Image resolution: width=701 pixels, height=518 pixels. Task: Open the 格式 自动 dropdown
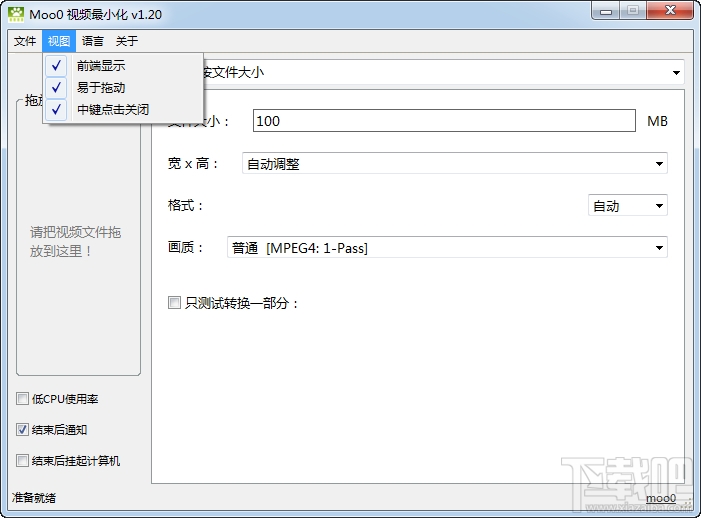click(628, 206)
